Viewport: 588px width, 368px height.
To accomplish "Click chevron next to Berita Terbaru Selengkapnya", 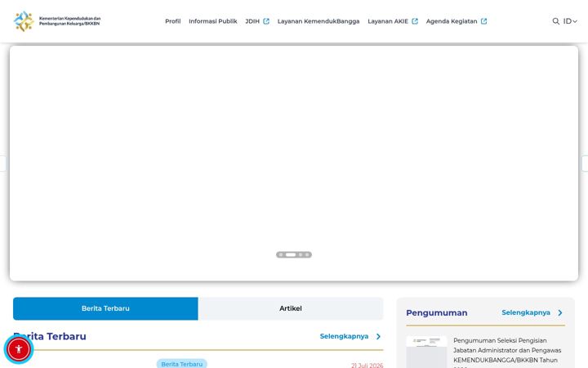I will pyautogui.click(x=378, y=336).
